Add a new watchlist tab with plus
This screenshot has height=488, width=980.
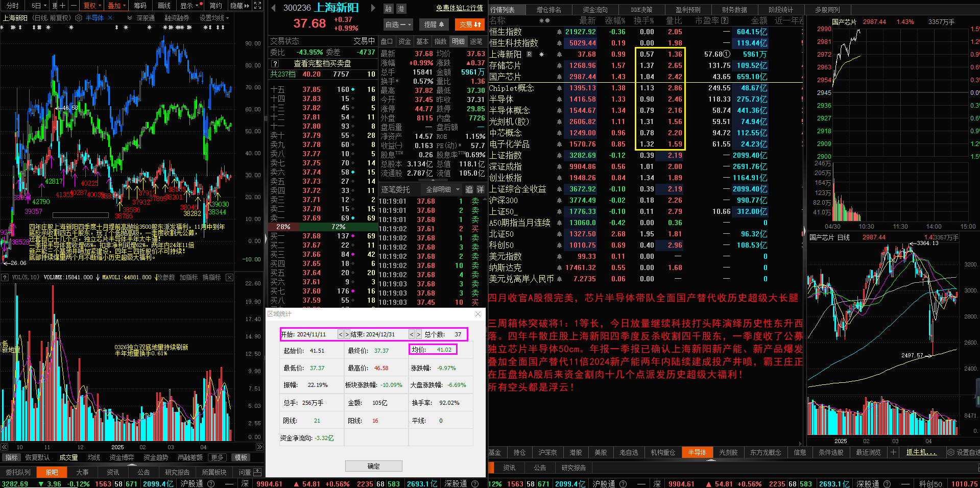(x=893, y=452)
